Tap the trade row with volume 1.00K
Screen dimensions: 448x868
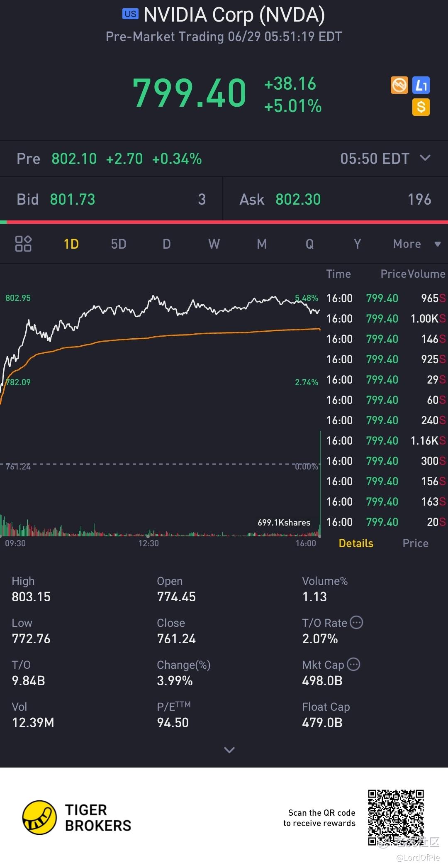tap(386, 318)
